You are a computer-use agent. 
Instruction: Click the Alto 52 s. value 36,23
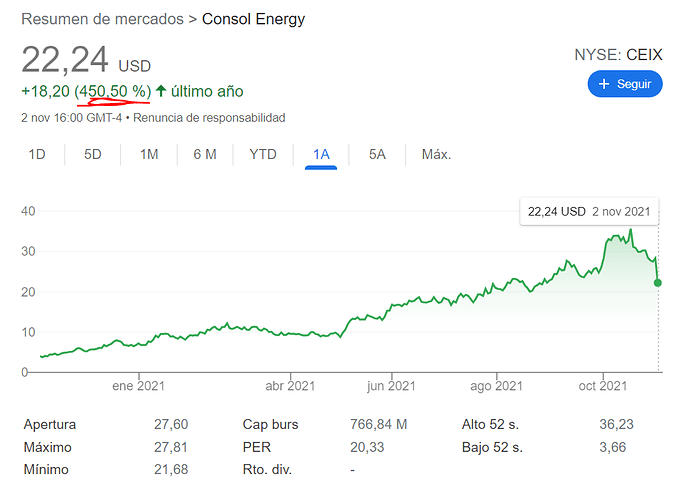616,424
